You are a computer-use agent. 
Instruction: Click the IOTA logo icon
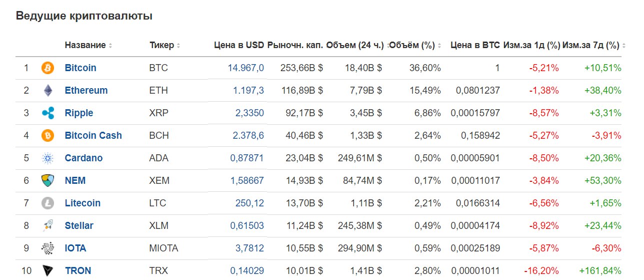click(47, 248)
